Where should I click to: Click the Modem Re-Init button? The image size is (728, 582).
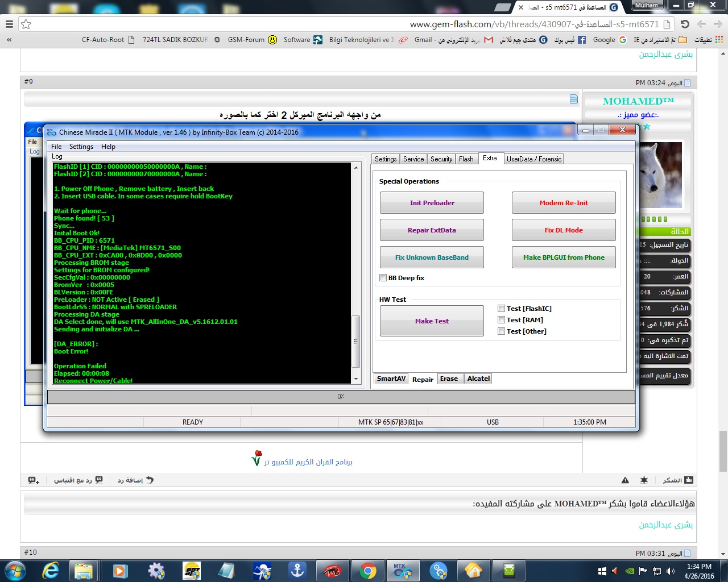click(x=564, y=203)
